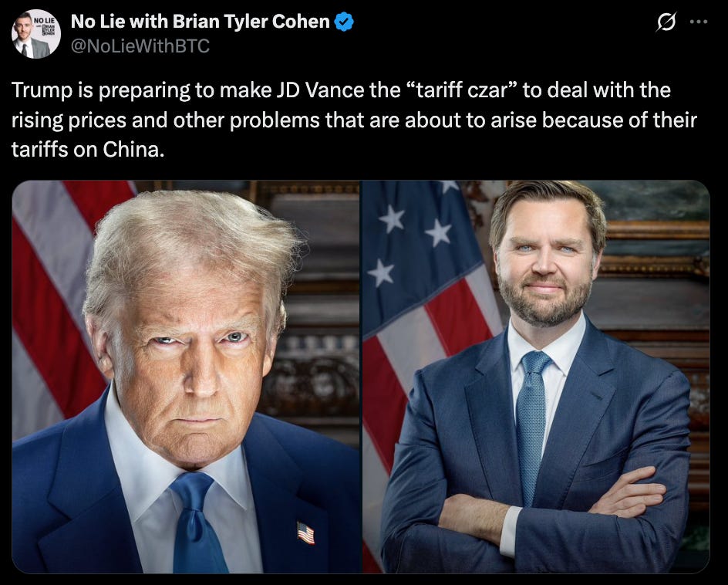The height and width of the screenshot is (585, 728).
Task: Open the tweet by clicking its text body
Action: [x=354, y=120]
